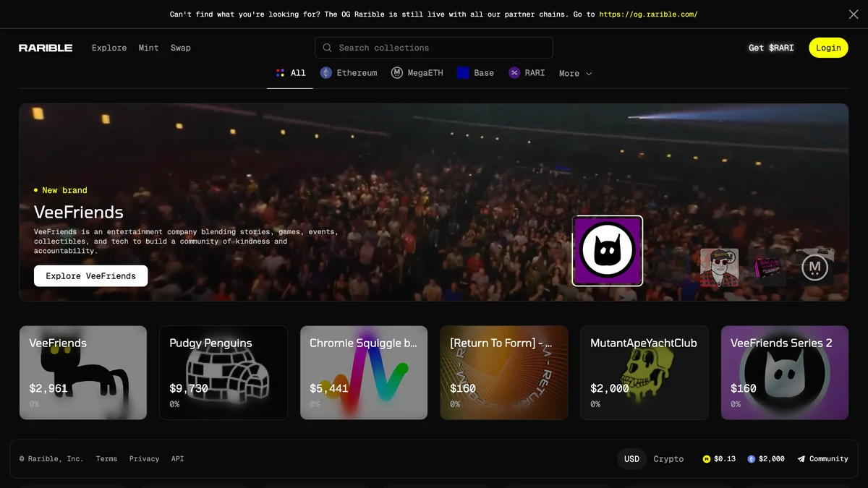
Task: Select the MegaETH M logo thumbnail
Action: [815, 267]
